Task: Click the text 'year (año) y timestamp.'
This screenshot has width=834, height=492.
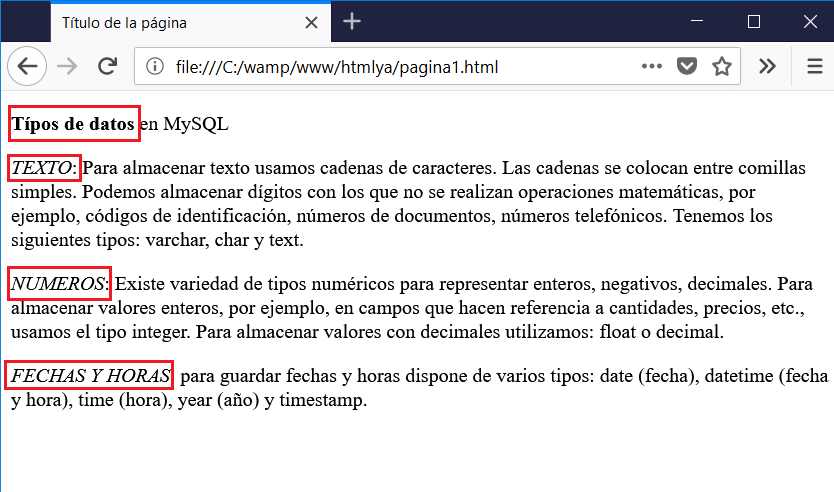Action: 272,400
